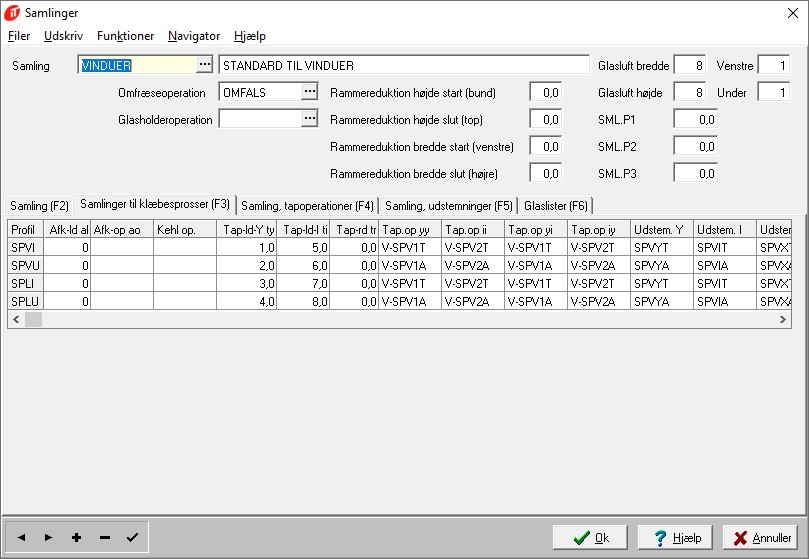This screenshot has width=809, height=559.
Task: Click the OMFALS Omfræseoperation field
Action: (x=261, y=92)
